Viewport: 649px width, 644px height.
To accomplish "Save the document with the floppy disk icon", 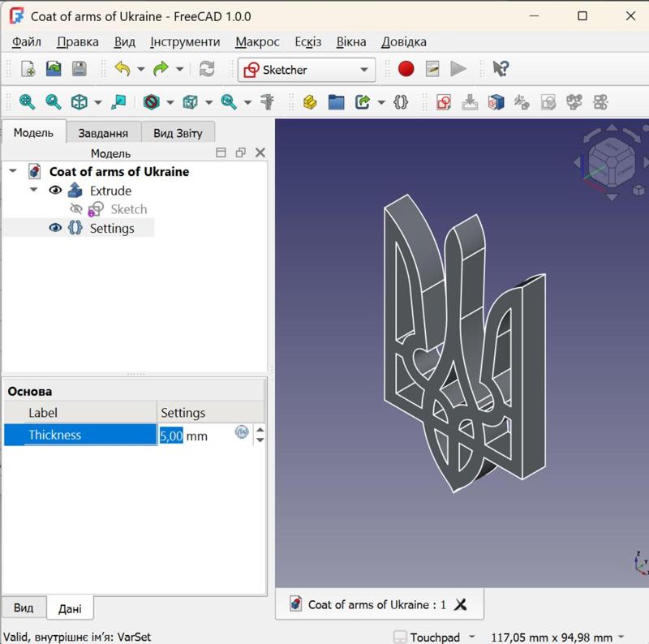I will pyautogui.click(x=79, y=69).
